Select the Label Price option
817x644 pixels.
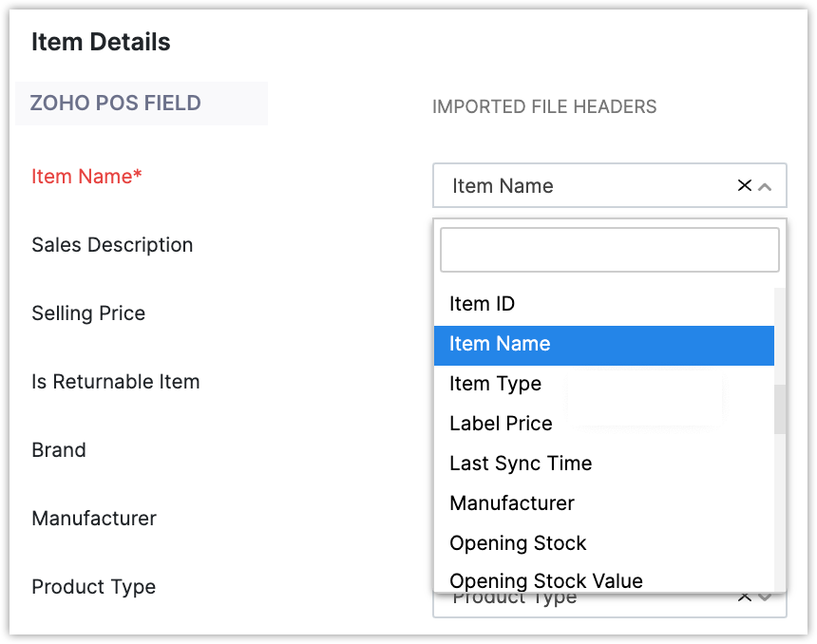point(501,424)
